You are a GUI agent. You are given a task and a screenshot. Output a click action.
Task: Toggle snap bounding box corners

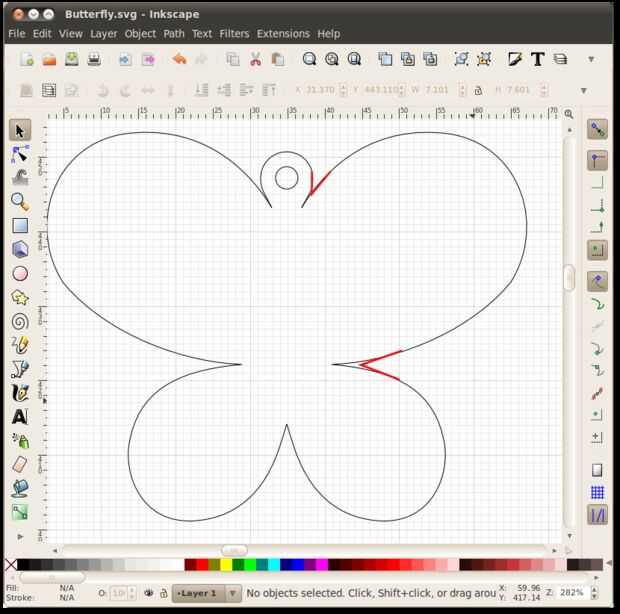(x=597, y=160)
